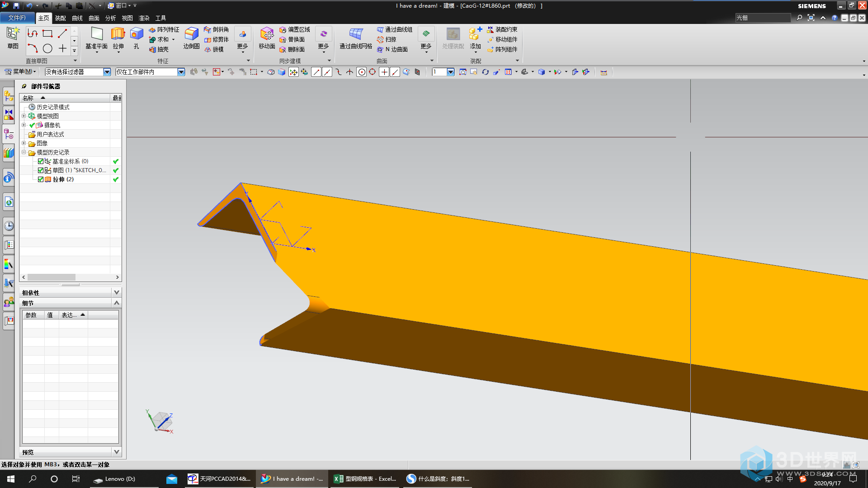Select the Rectangle sketch tool
This screenshot has width=868, height=488.
point(47,33)
